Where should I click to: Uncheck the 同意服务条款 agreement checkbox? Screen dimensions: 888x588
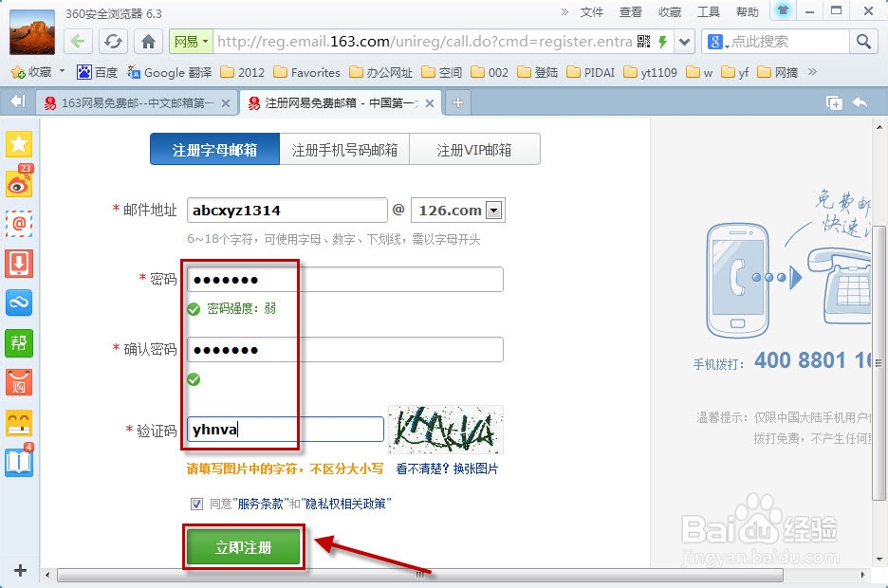(196, 504)
